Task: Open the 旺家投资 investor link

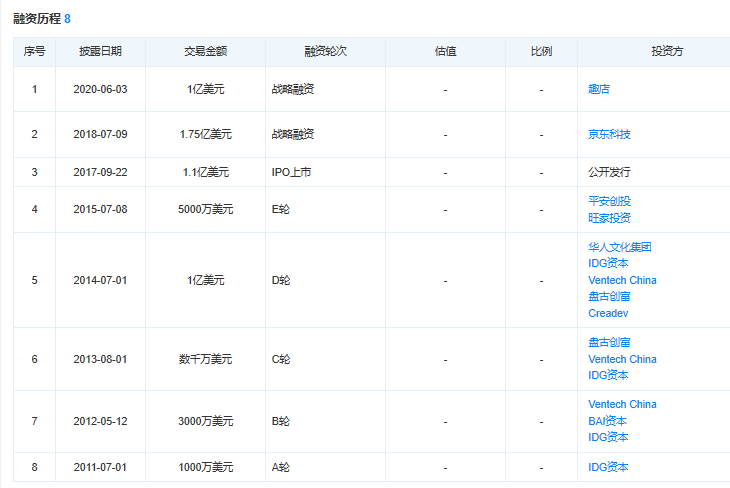Action: point(609,218)
